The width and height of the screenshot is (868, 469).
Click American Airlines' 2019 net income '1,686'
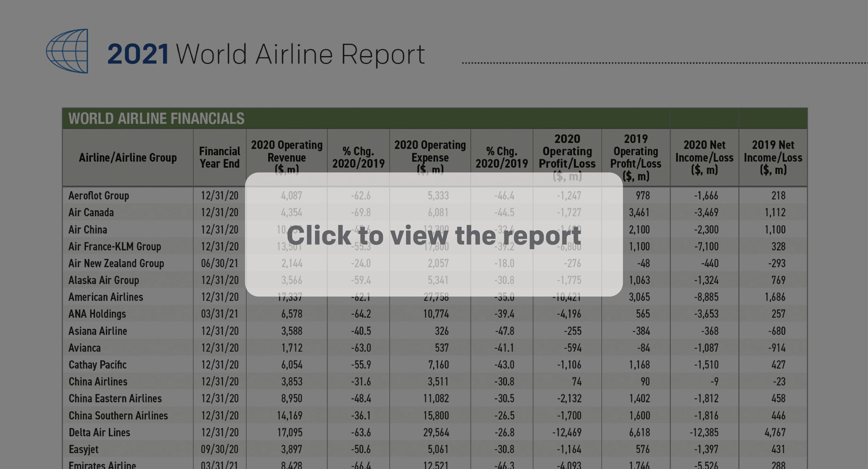coord(775,297)
